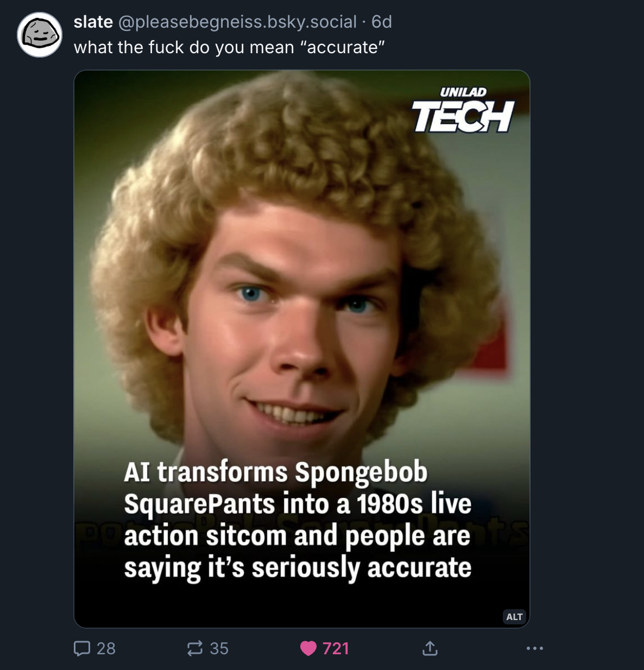Click the share upload icon
This screenshot has width=644, height=670.
pos(430,648)
